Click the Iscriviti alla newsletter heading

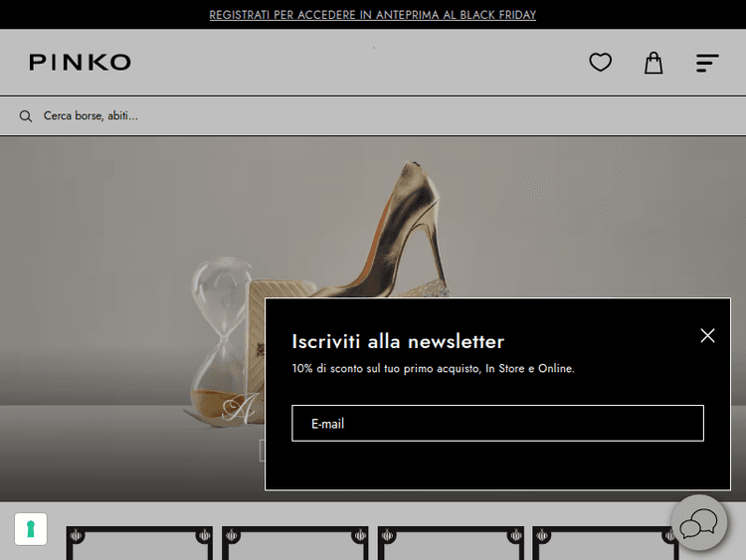click(x=398, y=341)
